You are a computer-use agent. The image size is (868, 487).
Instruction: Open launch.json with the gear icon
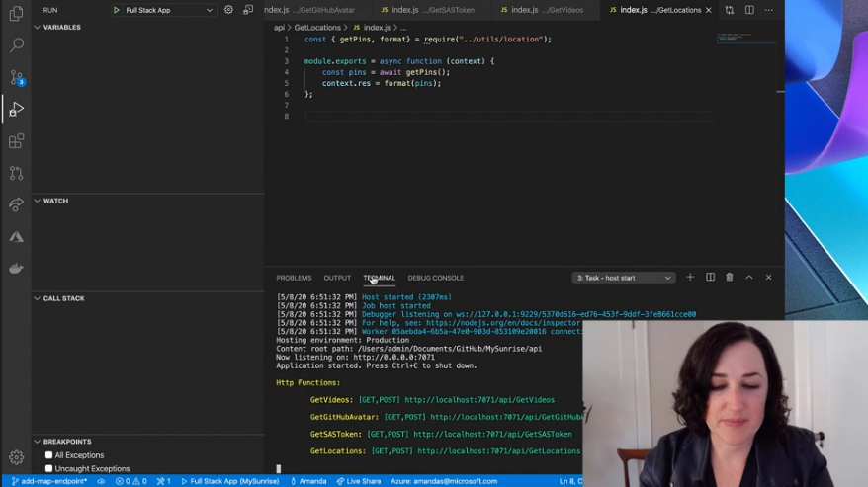pos(228,10)
